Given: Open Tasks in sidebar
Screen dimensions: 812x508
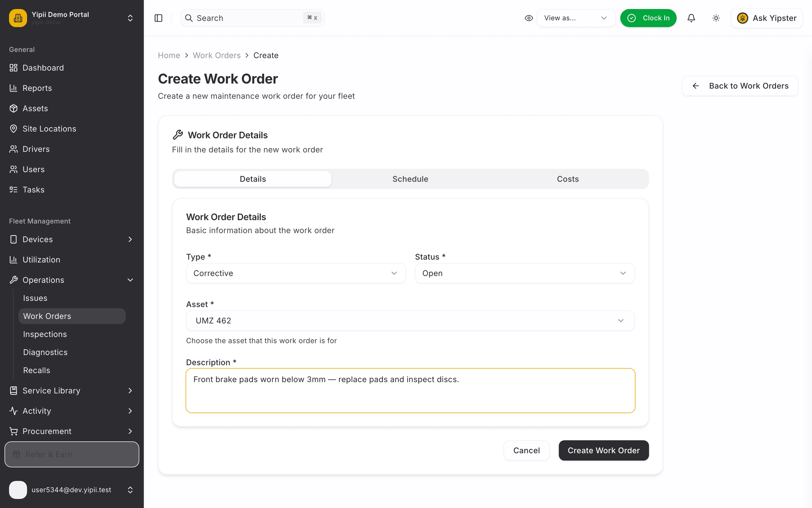Looking at the screenshot, I should 71,190.
